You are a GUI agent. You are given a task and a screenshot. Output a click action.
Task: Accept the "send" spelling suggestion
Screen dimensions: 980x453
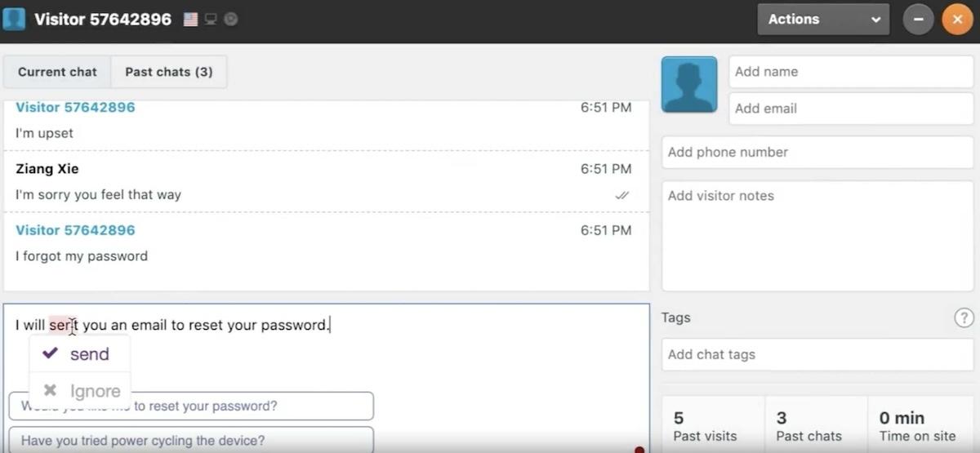[x=89, y=354]
